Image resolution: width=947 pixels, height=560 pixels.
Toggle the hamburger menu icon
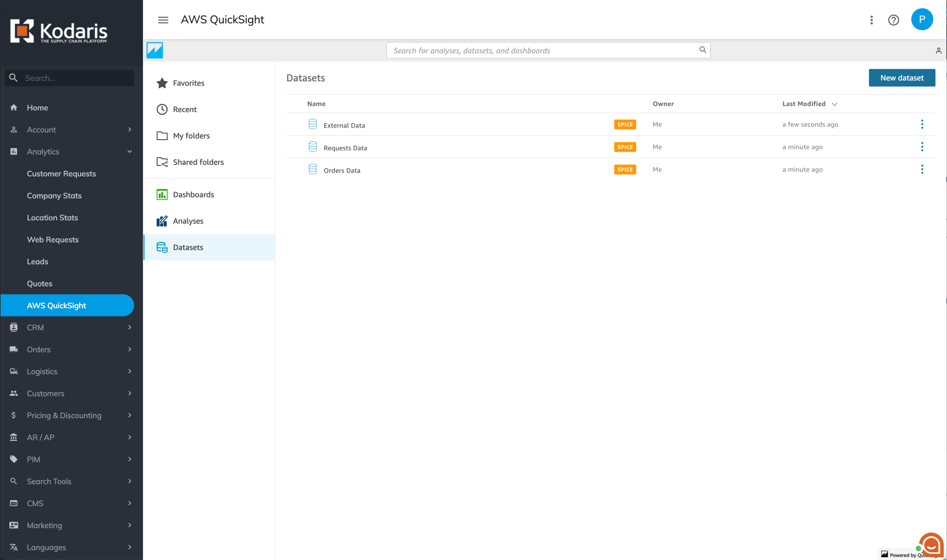click(x=163, y=20)
